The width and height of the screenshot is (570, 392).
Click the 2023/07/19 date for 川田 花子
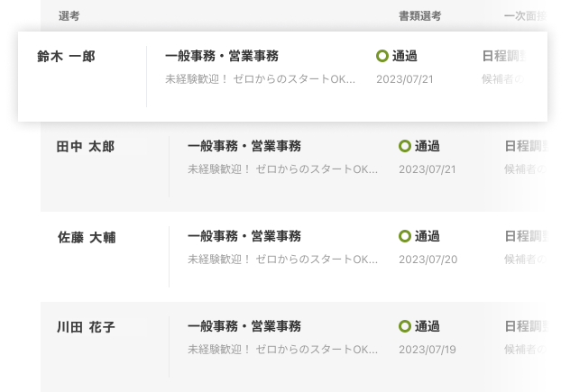[x=427, y=350]
